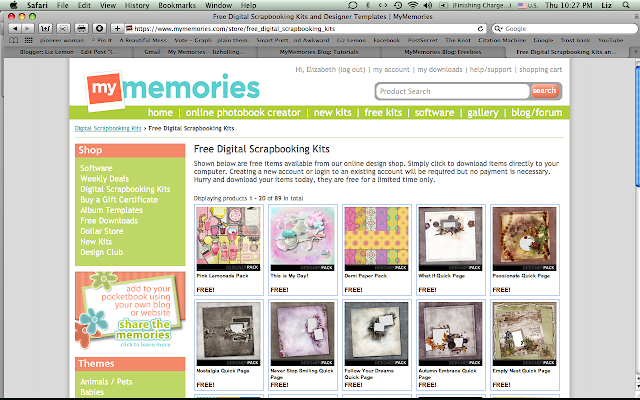Open the free kits navigation link
The width and height of the screenshot is (640, 400).
click(x=383, y=113)
